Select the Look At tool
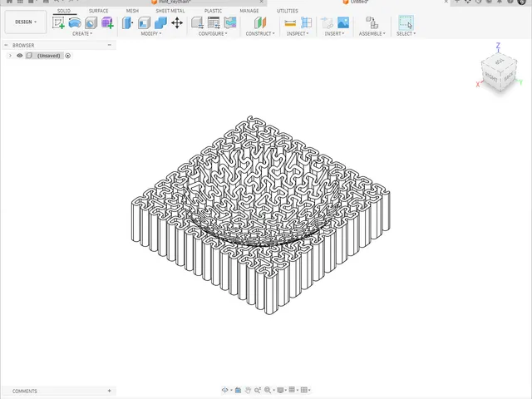Screen dimensions: 532x399 238,390
